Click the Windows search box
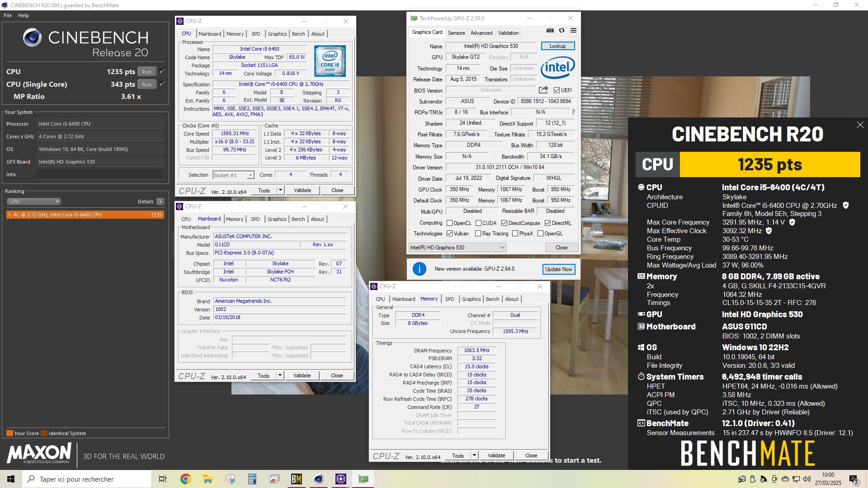This screenshot has width=868, height=488. click(87, 479)
